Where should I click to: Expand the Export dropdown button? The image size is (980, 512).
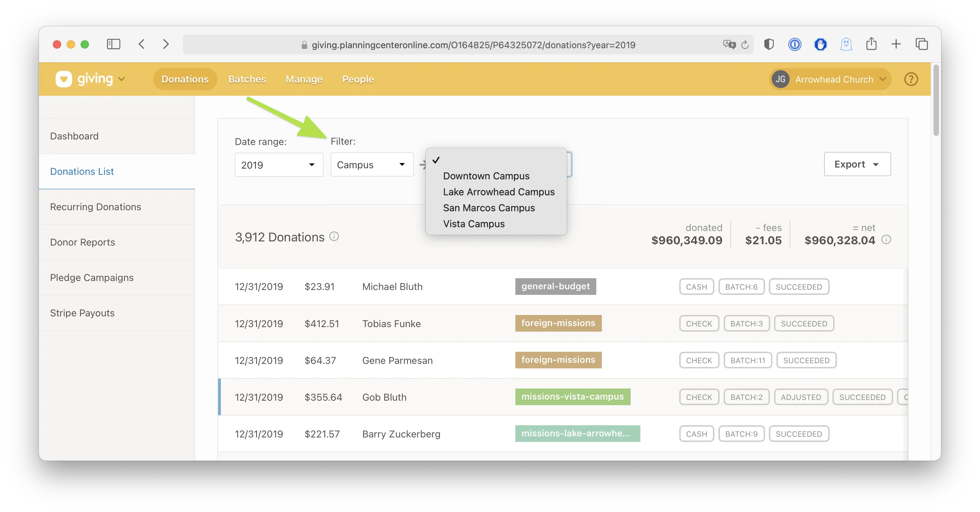(x=857, y=164)
